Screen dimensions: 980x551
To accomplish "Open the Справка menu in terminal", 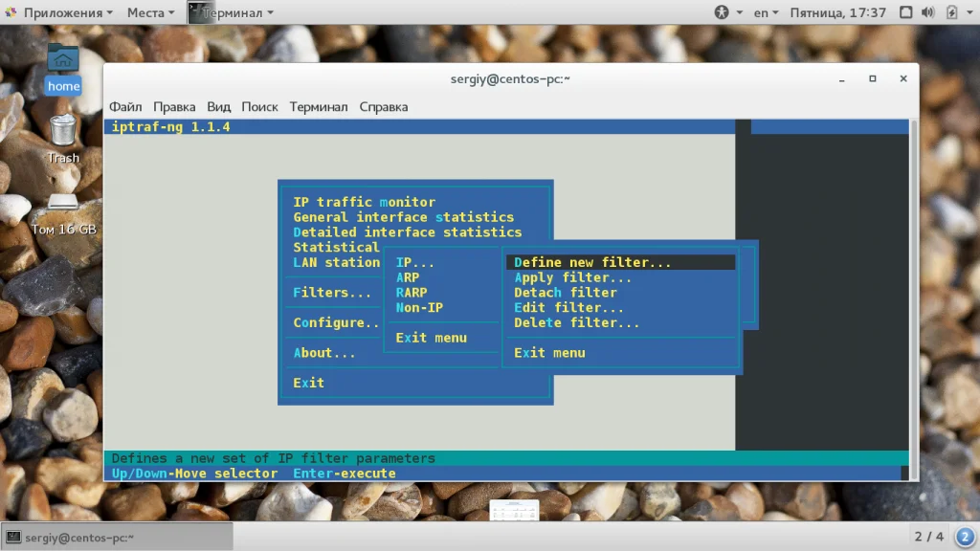I will 383,107.
